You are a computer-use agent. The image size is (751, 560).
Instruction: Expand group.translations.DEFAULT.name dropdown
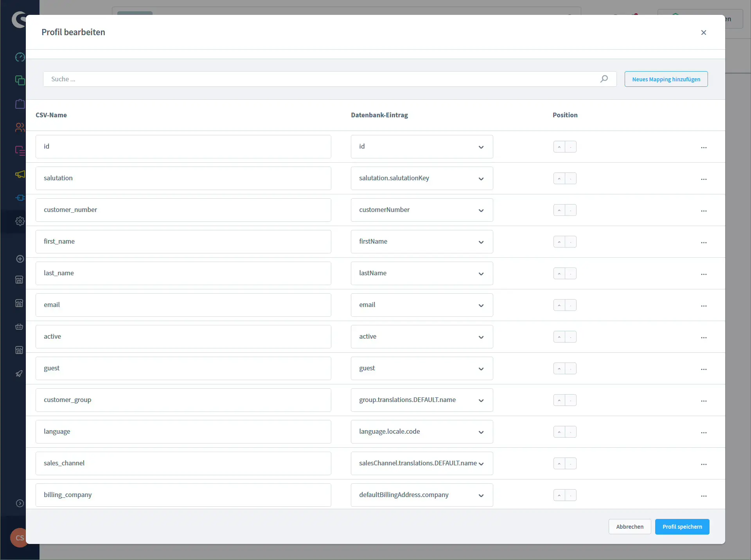(422, 400)
